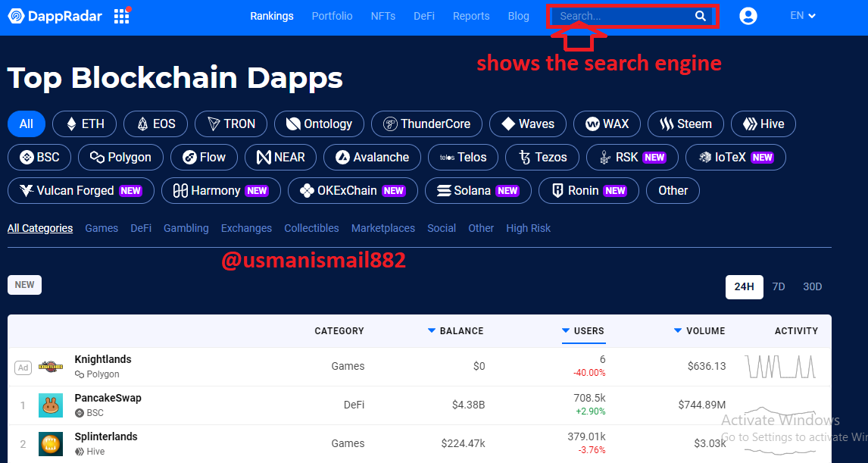This screenshot has height=463, width=868.
Task: Switch to the Other category tab
Action: coord(481,228)
